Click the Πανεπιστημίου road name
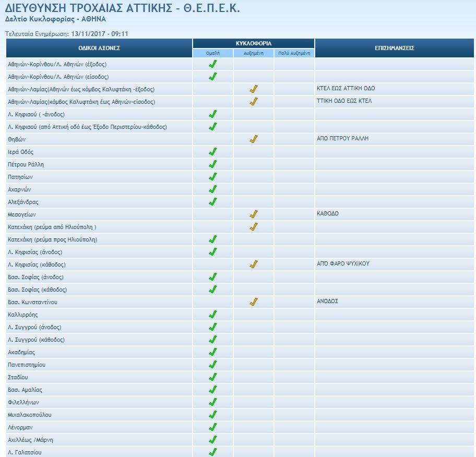476x457 pixels. point(27,365)
